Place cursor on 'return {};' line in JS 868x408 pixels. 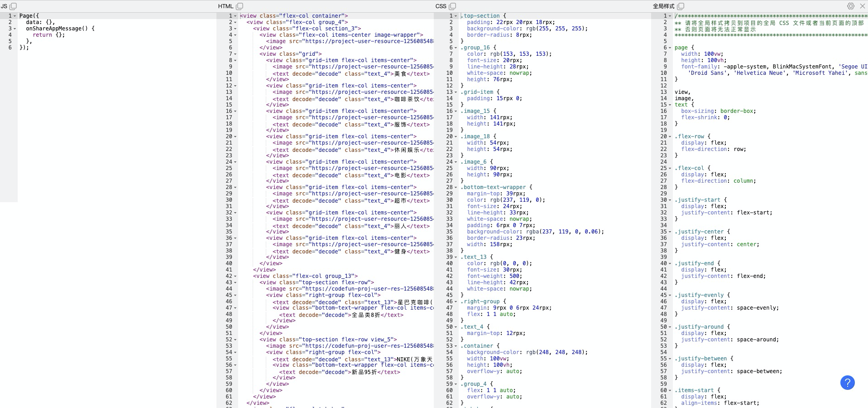pos(49,35)
